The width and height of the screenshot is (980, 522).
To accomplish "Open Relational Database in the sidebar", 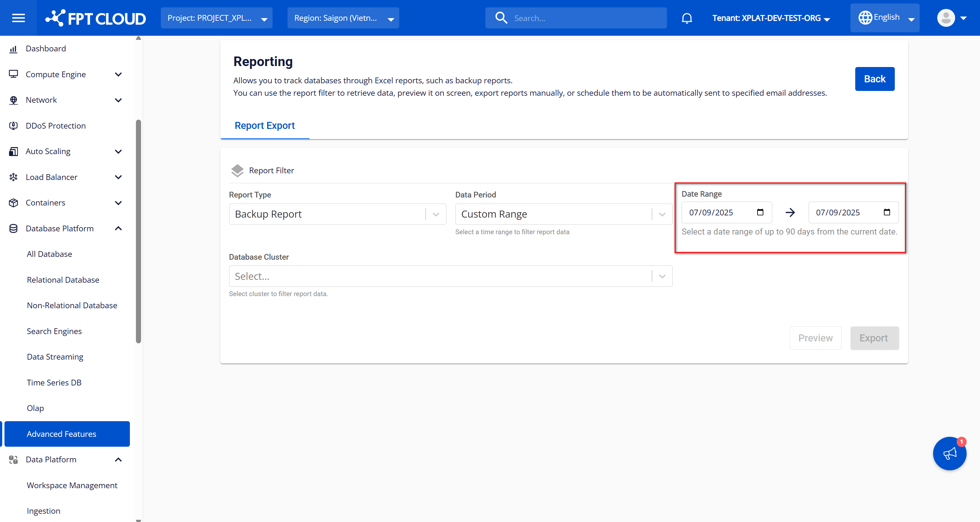I will 63,280.
